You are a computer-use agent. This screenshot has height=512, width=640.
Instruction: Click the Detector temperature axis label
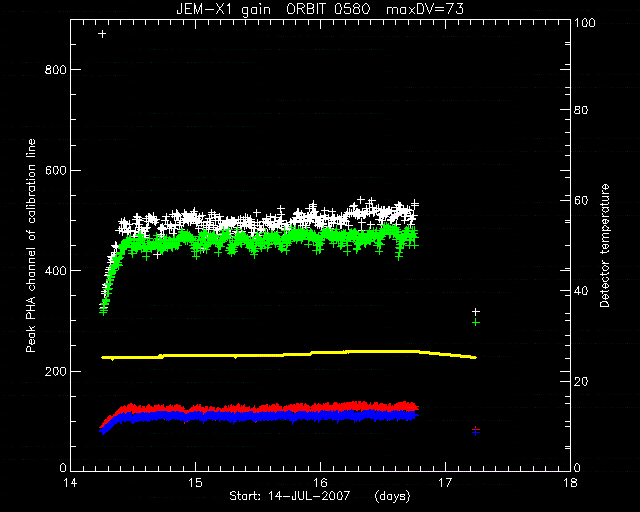604,245
